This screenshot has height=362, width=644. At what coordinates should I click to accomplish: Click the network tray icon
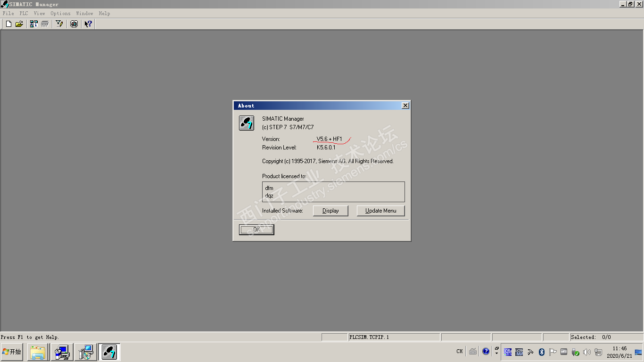point(598,352)
